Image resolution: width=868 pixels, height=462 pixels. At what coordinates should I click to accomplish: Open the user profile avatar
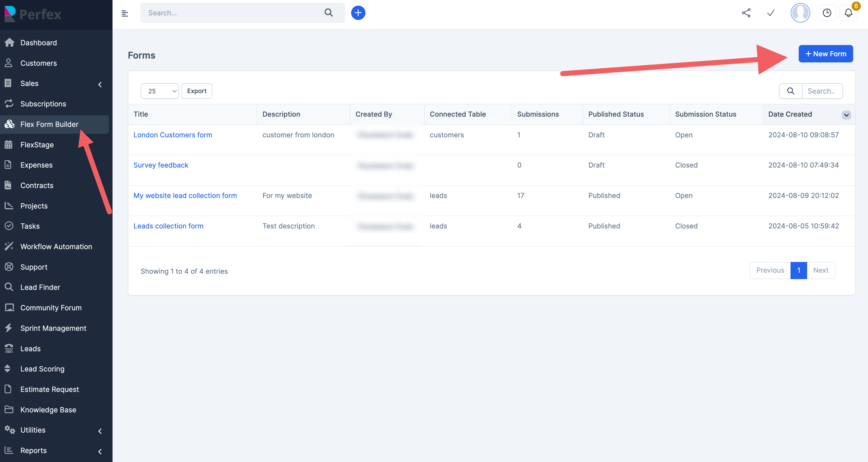click(x=800, y=13)
